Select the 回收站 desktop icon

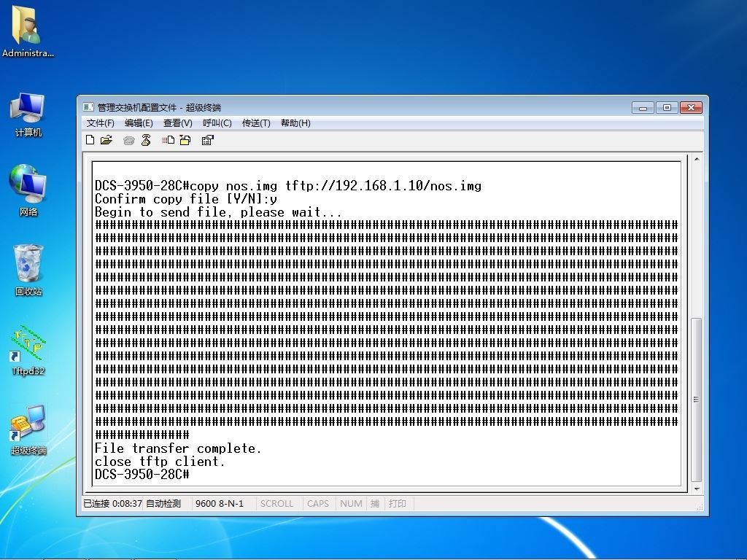click(x=28, y=270)
